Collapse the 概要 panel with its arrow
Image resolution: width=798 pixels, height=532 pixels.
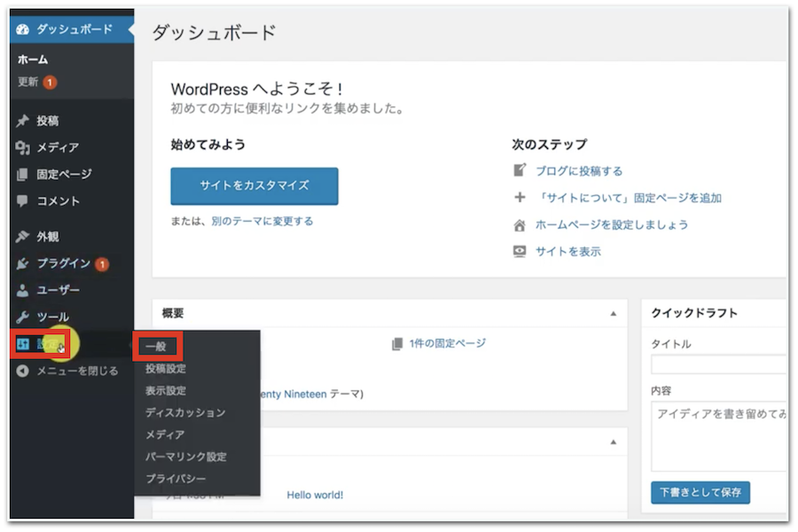point(613,314)
